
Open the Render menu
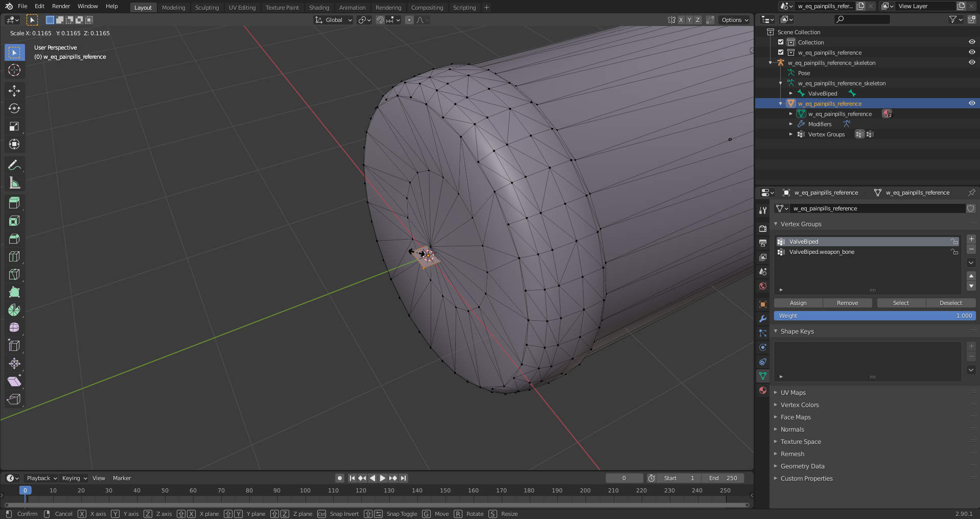[x=61, y=6]
